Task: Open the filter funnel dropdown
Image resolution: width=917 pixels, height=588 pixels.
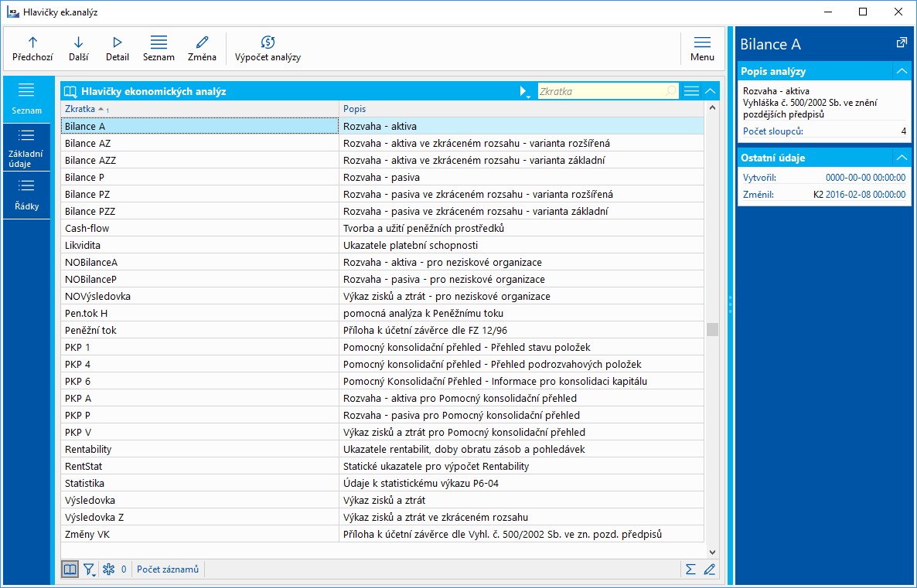Action: (x=90, y=569)
